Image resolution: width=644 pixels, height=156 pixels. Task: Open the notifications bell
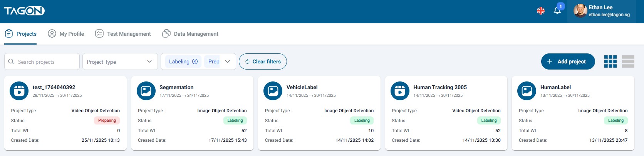coord(557,11)
